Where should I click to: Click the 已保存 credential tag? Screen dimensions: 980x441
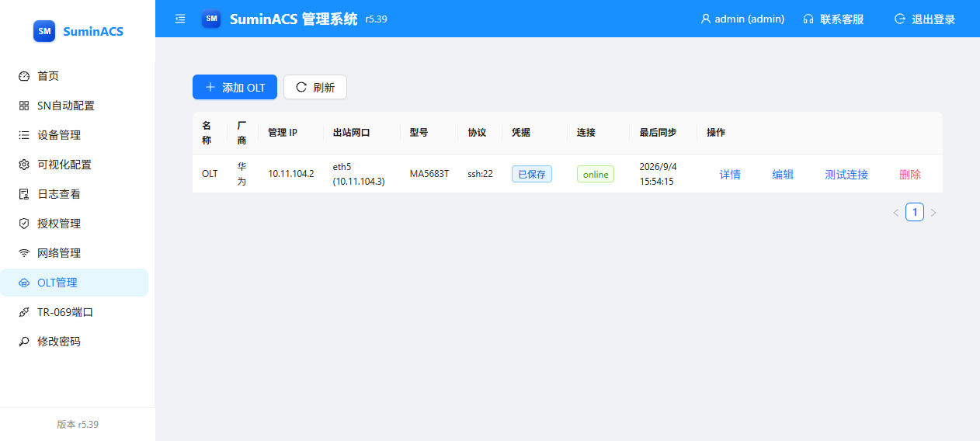coord(532,174)
